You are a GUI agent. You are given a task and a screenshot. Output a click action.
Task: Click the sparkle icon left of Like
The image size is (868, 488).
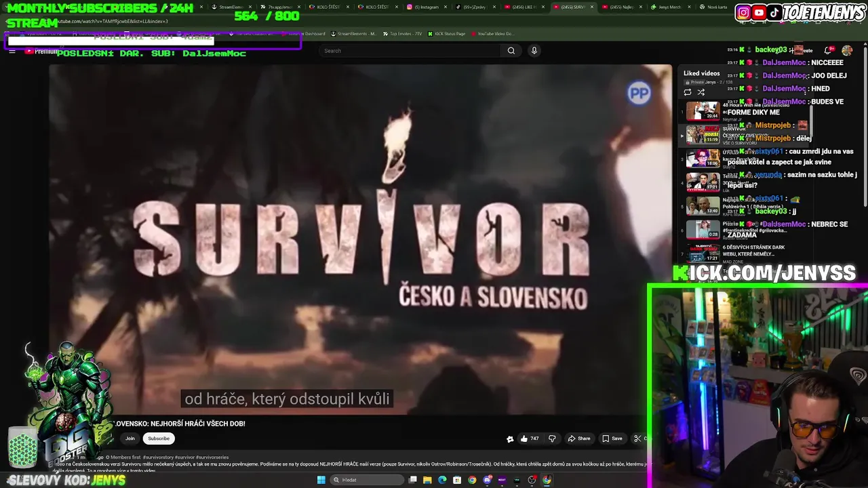[510, 439]
